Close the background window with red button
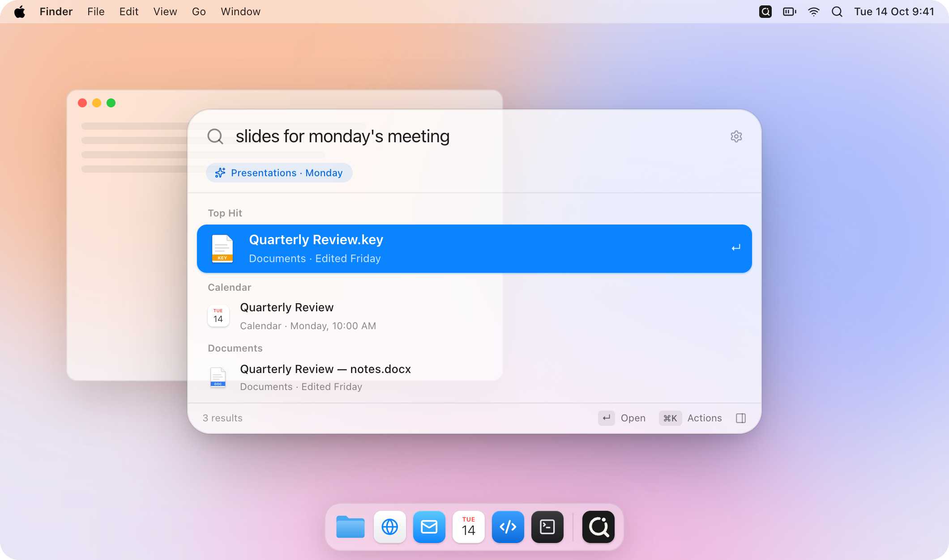The width and height of the screenshot is (949, 560). click(82, 103)
